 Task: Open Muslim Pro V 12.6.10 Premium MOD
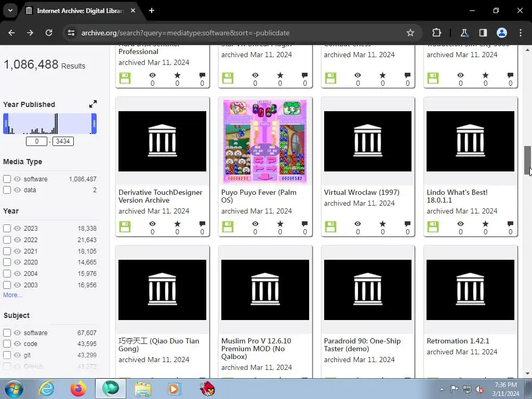coord(256,349)
